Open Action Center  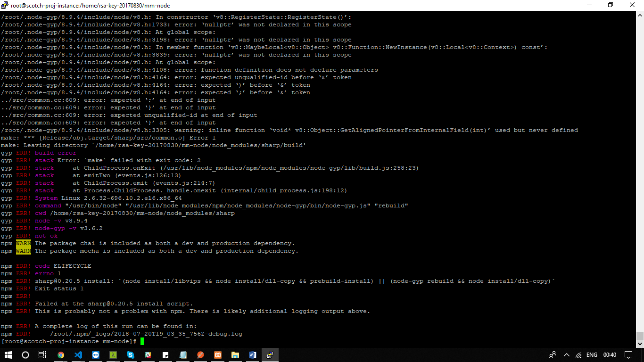coord(628,355)
